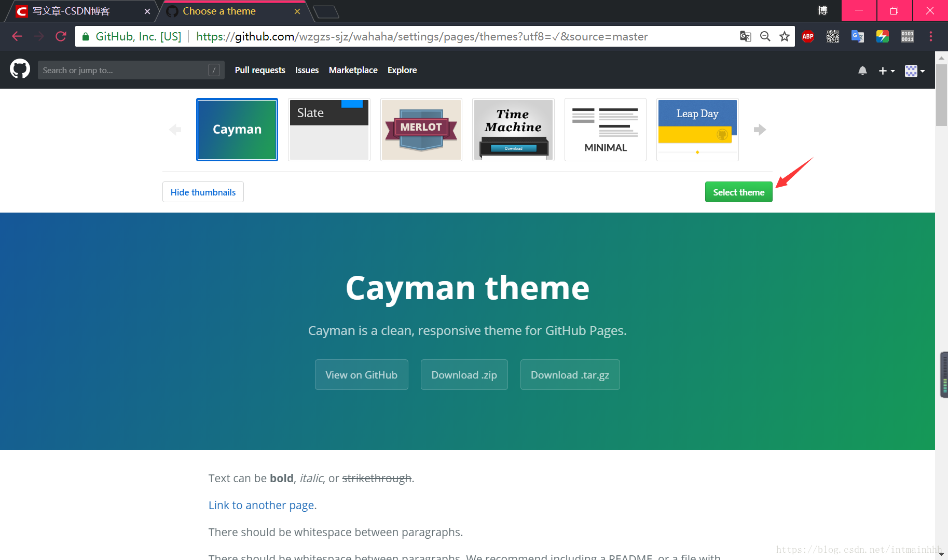Viewport: 948px width, 560px height.
Task: Open Marketplace in GitHub header
Action: 353,70
